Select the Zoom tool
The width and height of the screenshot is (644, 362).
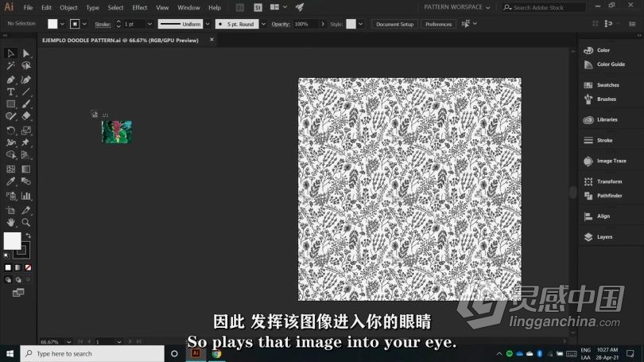point(26,222)
